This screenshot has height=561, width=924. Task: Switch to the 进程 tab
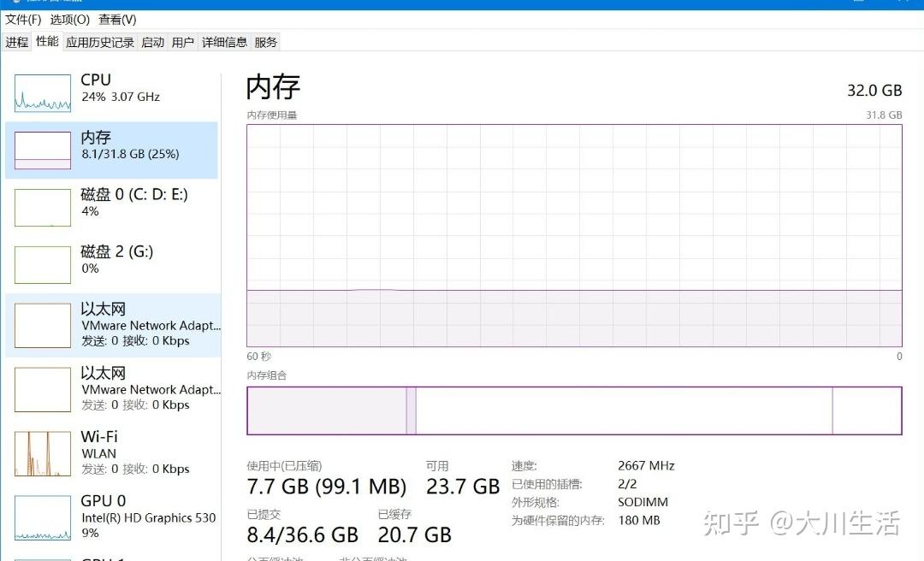tap(16, 41)
